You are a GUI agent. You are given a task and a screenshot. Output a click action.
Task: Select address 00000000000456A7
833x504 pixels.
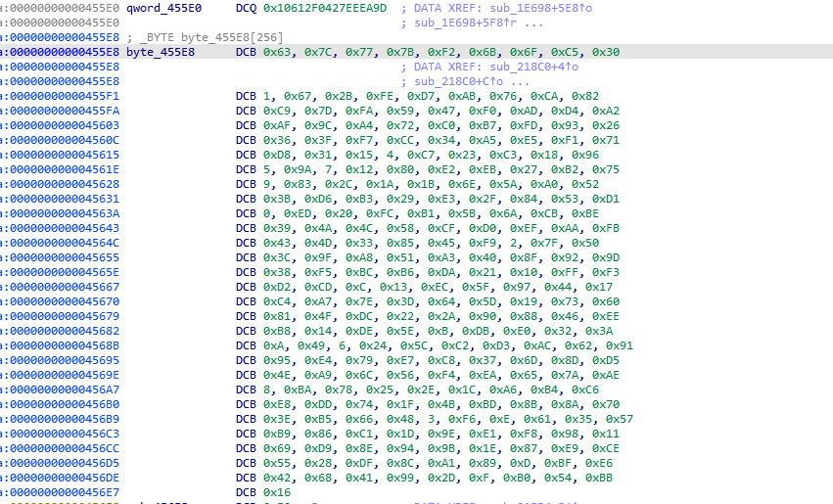pyautogui.click(x=65, y=389)
